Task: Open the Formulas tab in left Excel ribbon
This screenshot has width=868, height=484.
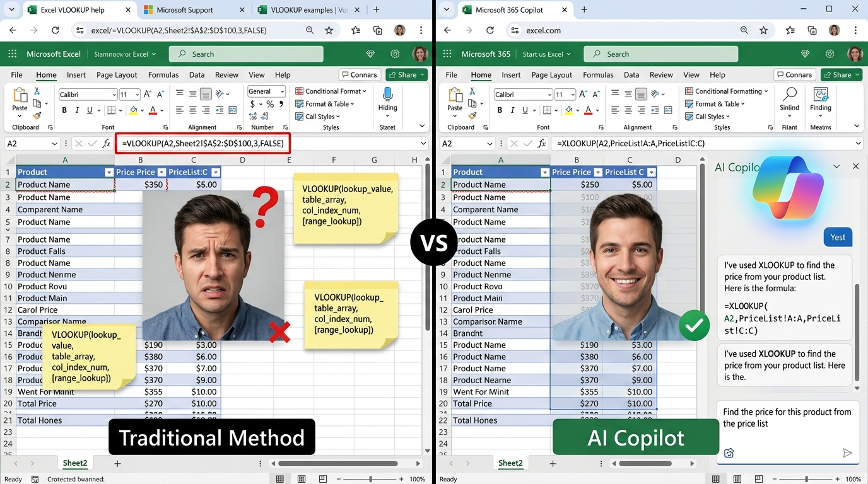Action: [x=163, y=75]
